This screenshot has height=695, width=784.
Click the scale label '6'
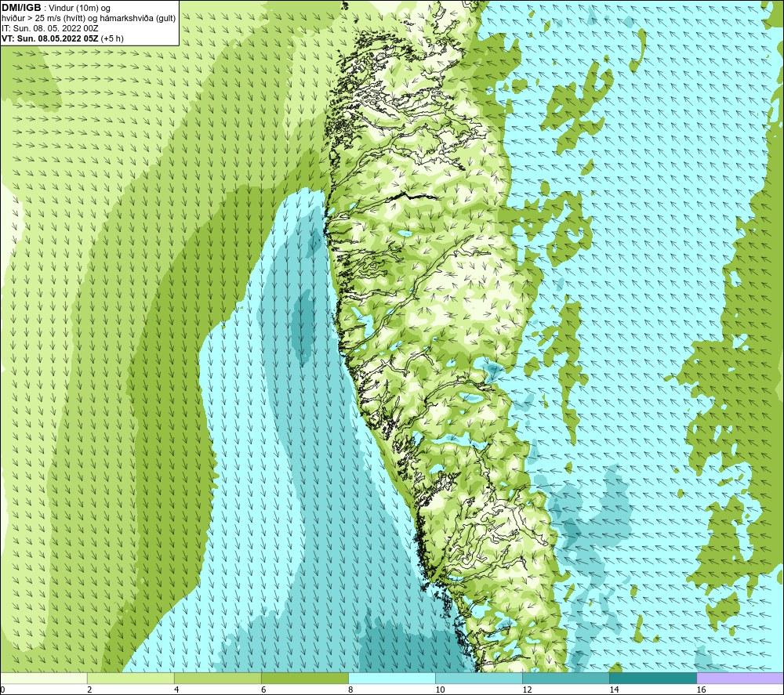[263, 690]
